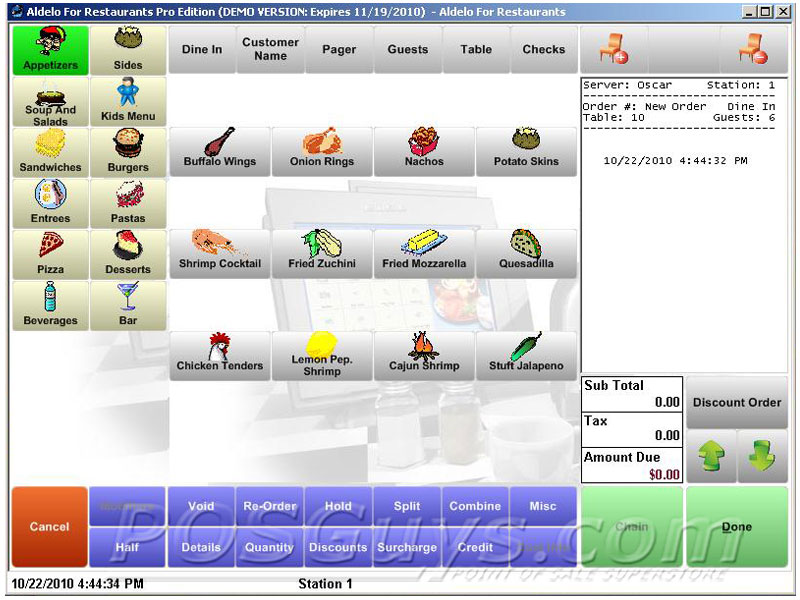Open the Checks button
This screenshot has width=800, height=600.
point(544,49)
